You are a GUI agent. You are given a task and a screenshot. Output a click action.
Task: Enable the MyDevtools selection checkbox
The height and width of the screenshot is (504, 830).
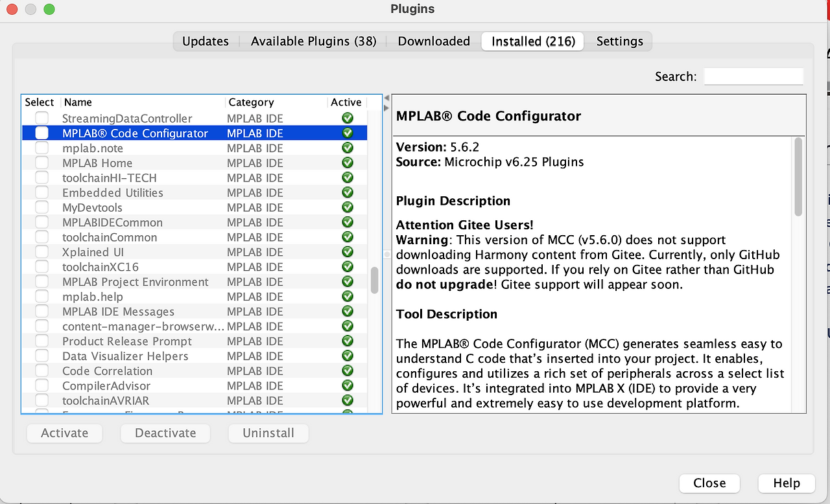(x=41, y=207)
